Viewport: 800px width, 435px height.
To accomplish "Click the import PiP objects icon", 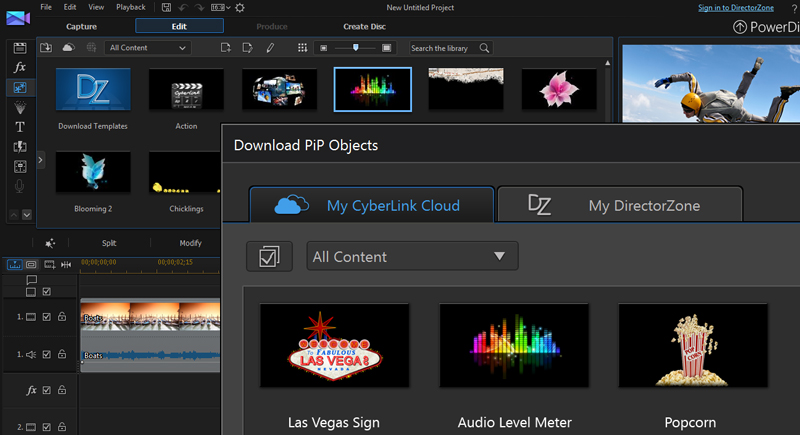I will 46,47.
